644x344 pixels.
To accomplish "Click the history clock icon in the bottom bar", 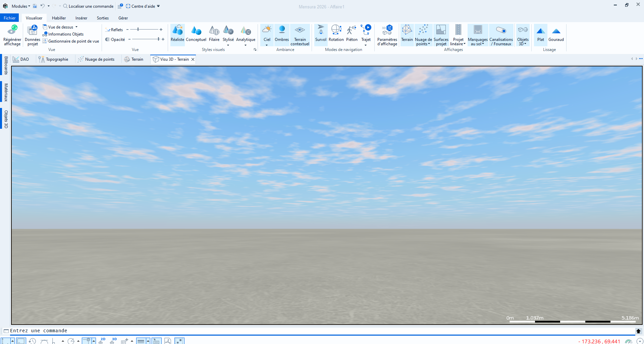I will [32, 341].
